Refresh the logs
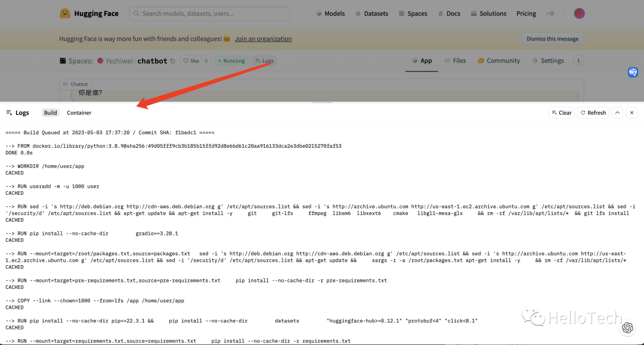 pyautogui.click(x=593, y=113)
